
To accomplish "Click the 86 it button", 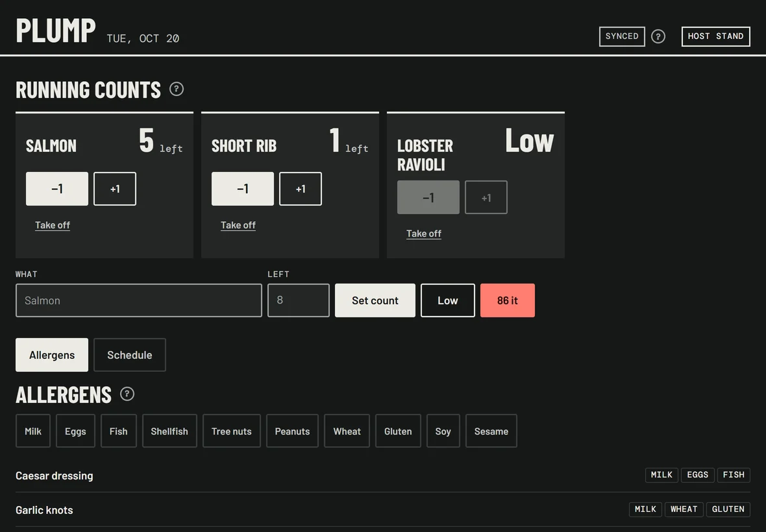I will pos(508,300).
